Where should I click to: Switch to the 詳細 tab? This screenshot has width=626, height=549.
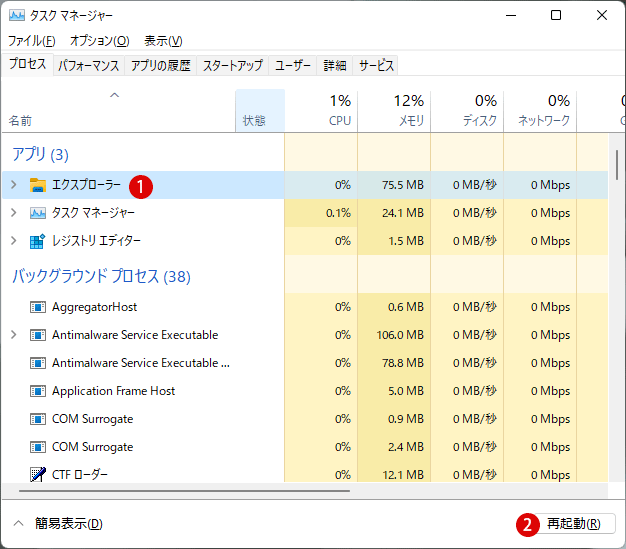(335, 65)
